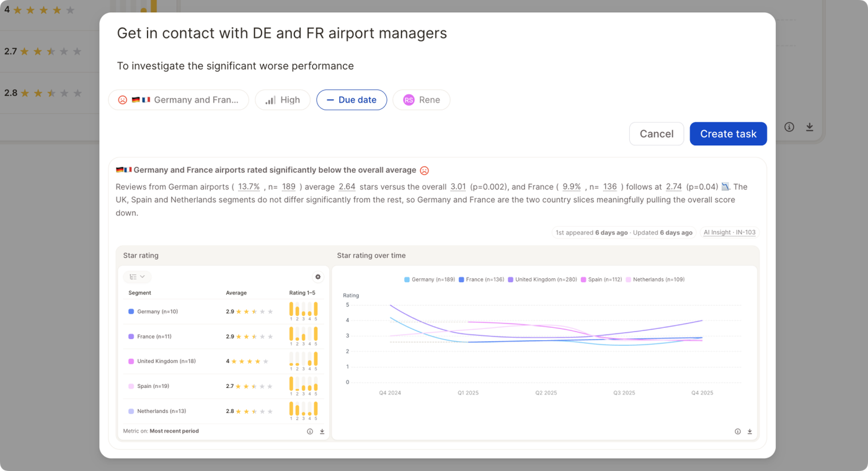Open info icon in Star rating panel
Viewport: 868px width, 471px height.
pos(310,431)
